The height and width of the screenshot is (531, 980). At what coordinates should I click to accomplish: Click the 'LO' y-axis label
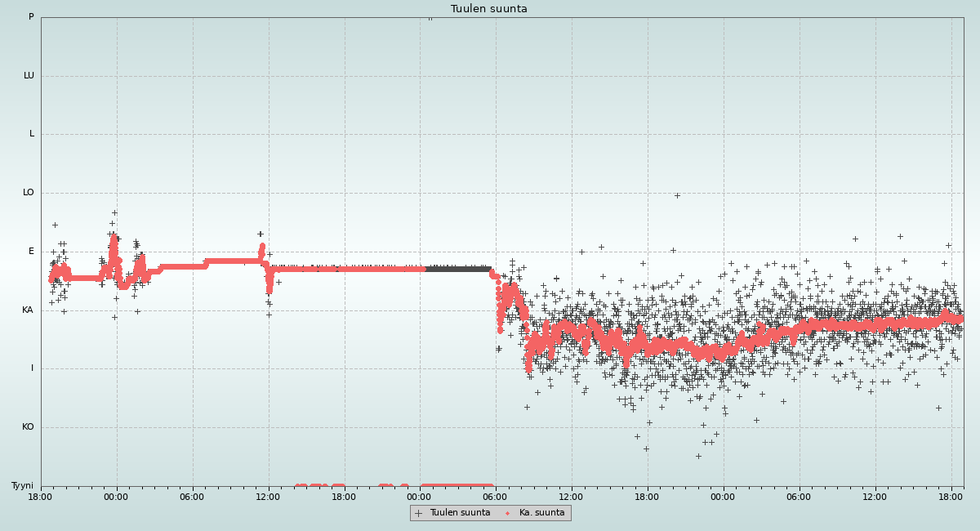(29, 193)
